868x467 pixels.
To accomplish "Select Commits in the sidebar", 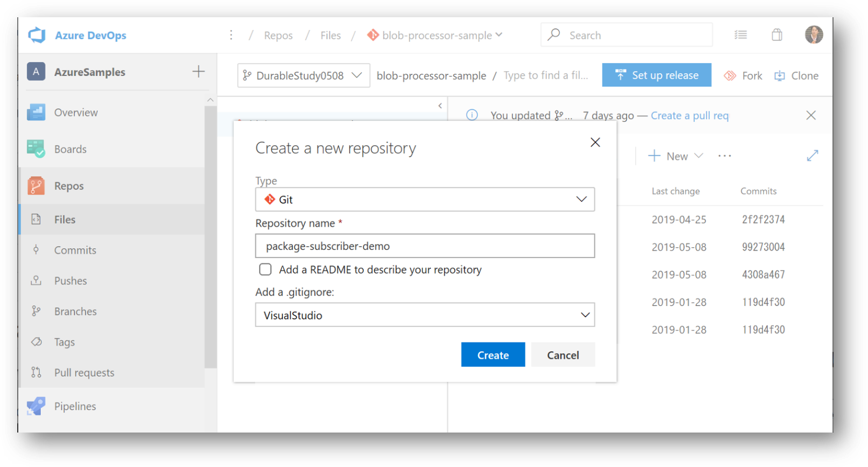I will tap(75, 250).
